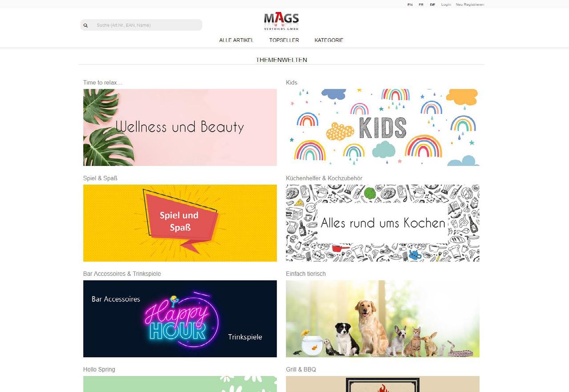Image resolution: width=569 pixels, height=392 pixels.
Task: Click the Küchenhelfer & Kochzubehör title
Action: coord(324,178)
